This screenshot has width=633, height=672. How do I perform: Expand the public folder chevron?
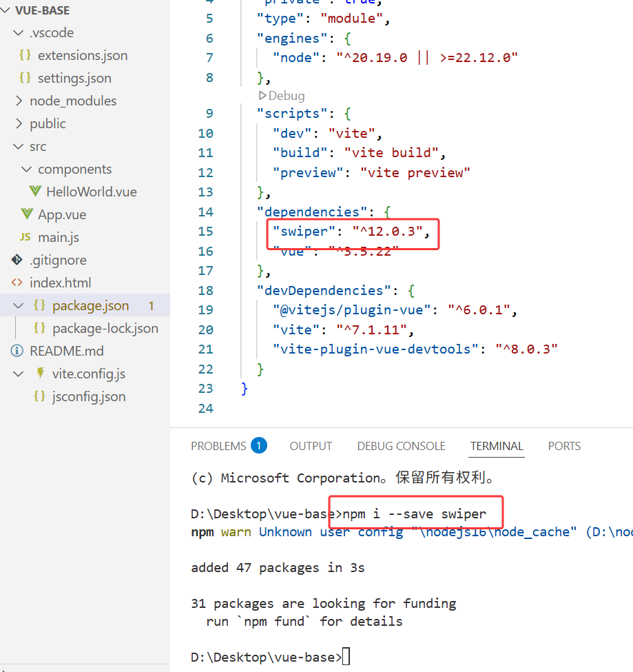point(19,123)
